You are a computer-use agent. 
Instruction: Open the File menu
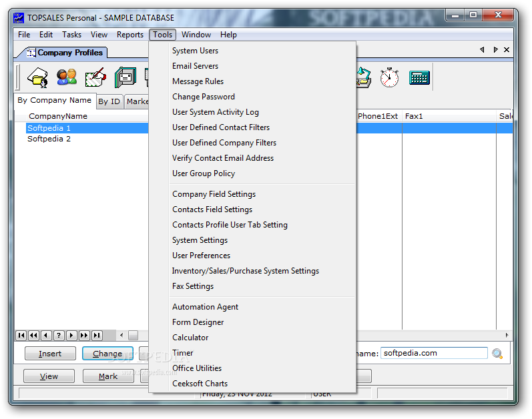pyautogui.click(x=24, y=35)
